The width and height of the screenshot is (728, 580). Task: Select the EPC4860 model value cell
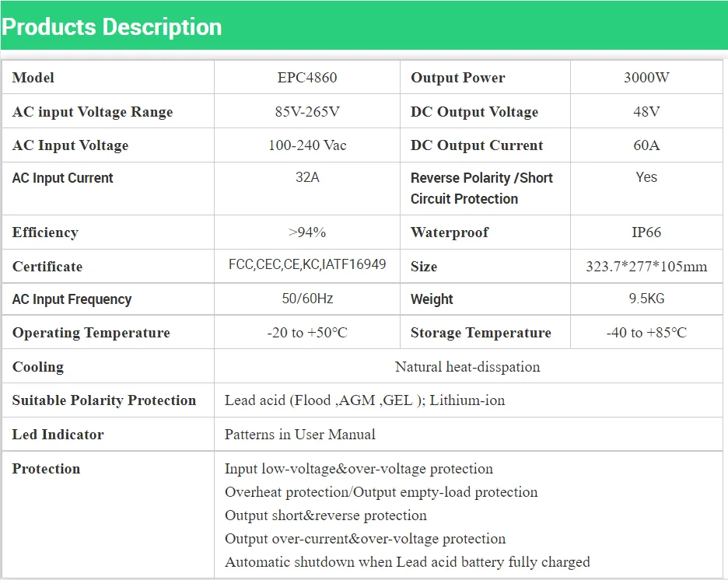(307, 78)
